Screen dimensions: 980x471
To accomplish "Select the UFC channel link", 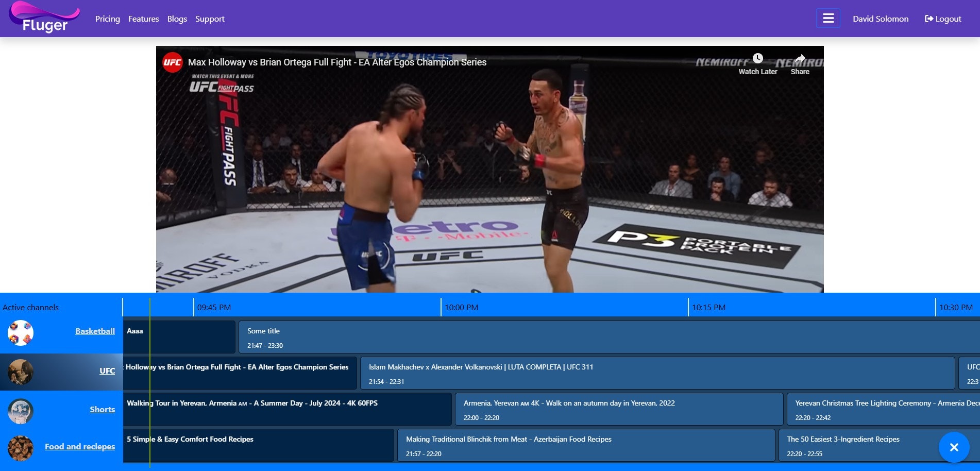I will coord(107,371).
